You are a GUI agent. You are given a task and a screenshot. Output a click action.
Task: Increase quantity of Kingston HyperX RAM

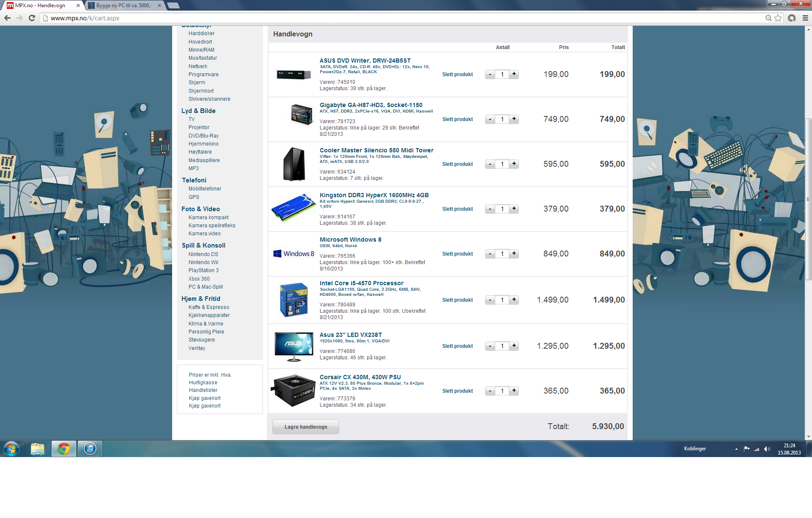pos(514,209)
